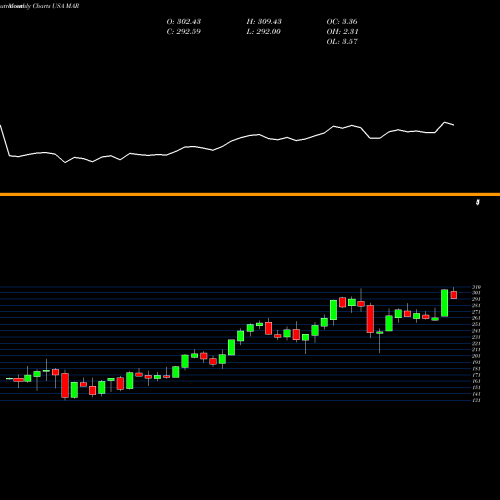
Task: Click the '301' price axis label
Action: [x=476, y=293]
